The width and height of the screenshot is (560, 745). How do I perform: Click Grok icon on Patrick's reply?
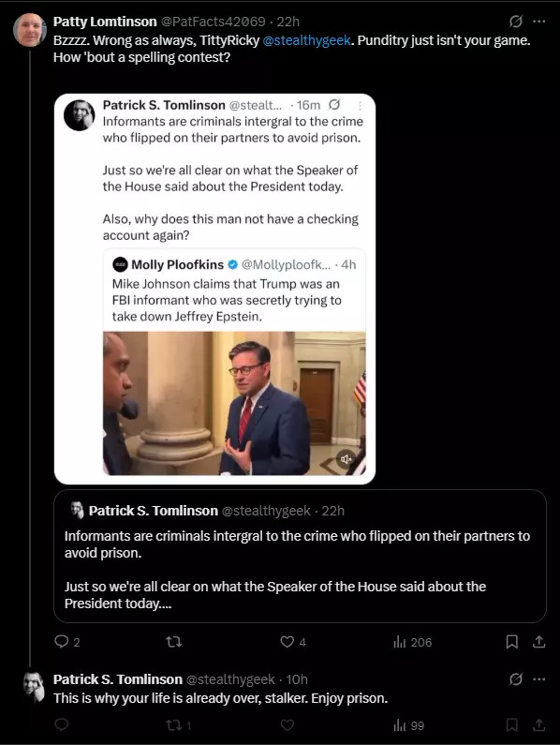pyautogui.click(x=516, y=679)
